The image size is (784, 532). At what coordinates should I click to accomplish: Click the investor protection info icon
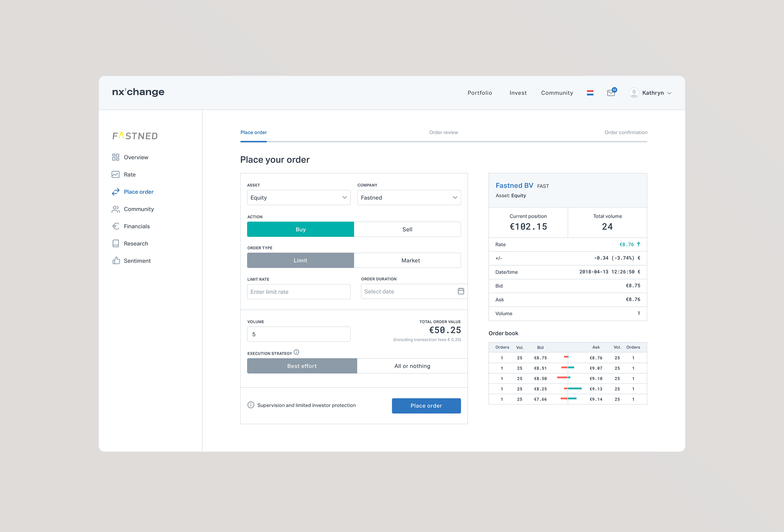[251, 405]
